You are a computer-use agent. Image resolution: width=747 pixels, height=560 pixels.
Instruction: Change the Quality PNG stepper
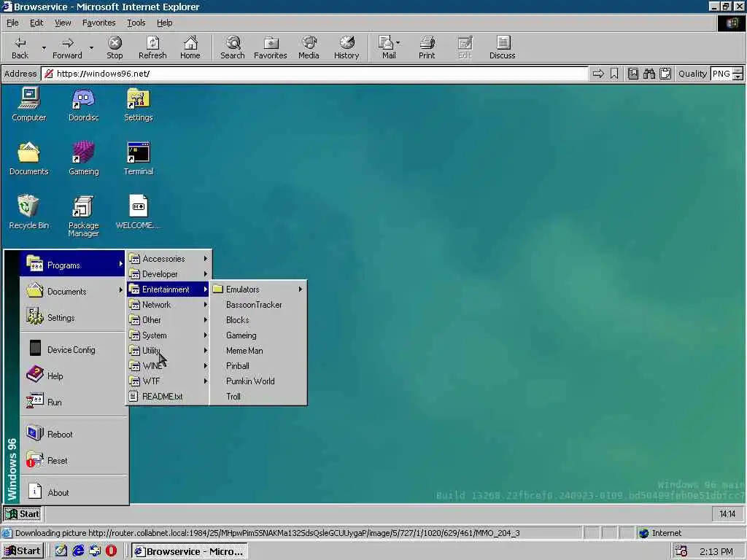point(738,74)
